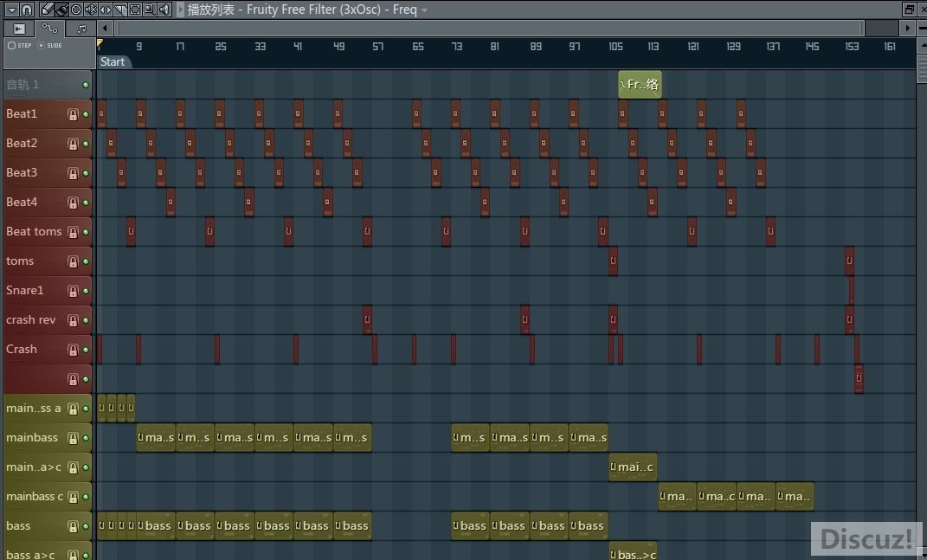The image size is (927, 560).
Task: Select the ma..c clip on mainbass c track
Action: [717, 497]
